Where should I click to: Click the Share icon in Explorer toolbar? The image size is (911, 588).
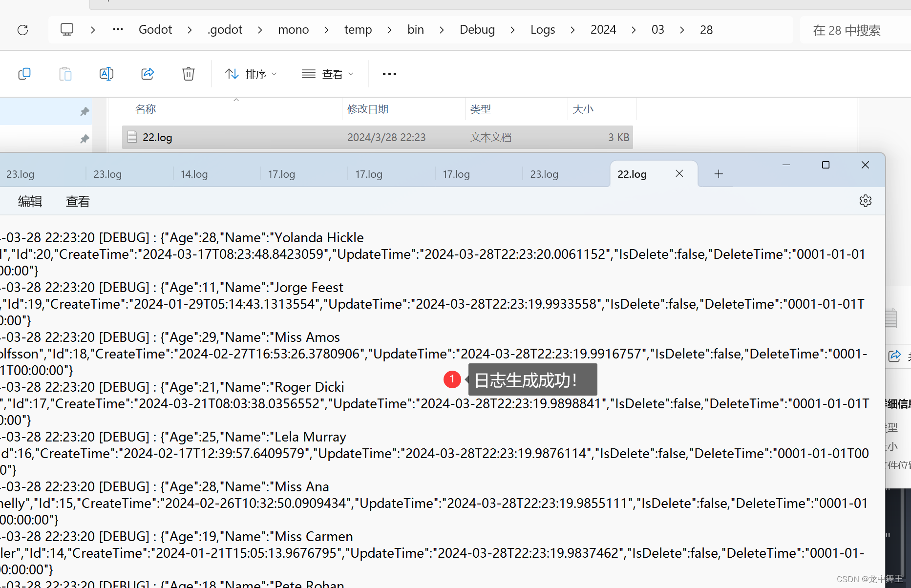[148, 74]
